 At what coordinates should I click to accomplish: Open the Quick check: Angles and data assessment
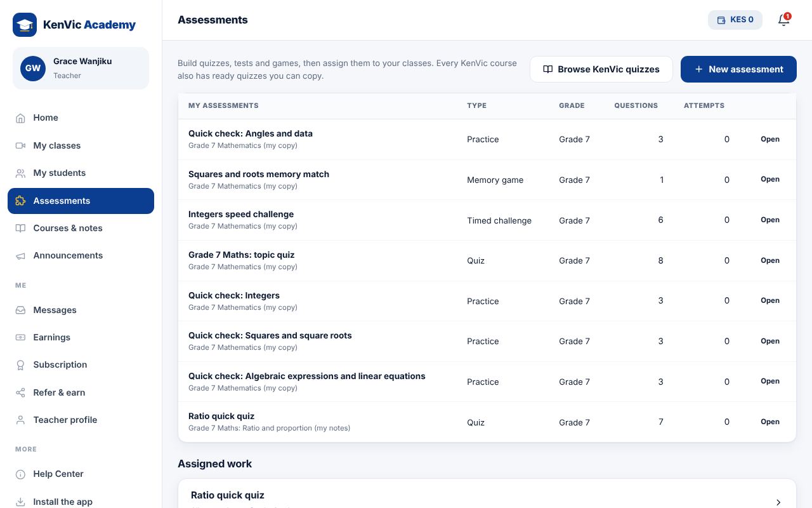click(251, 133)
